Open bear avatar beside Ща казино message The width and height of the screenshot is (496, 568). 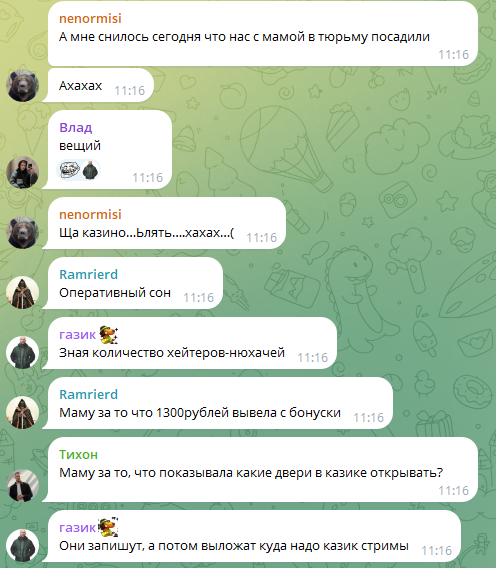[22, 233]
